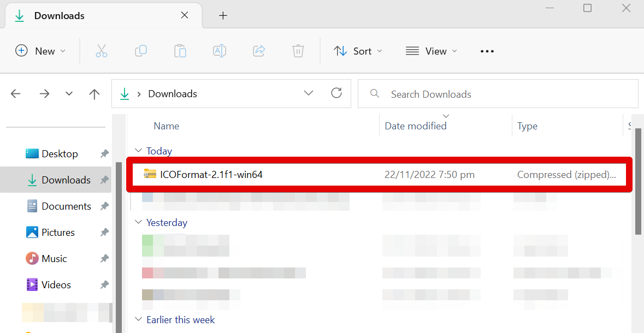This screenshot has width=644, height=333.
Task: Click the zipped folder icon of ICOFormat
Action: tap(150, 174)
